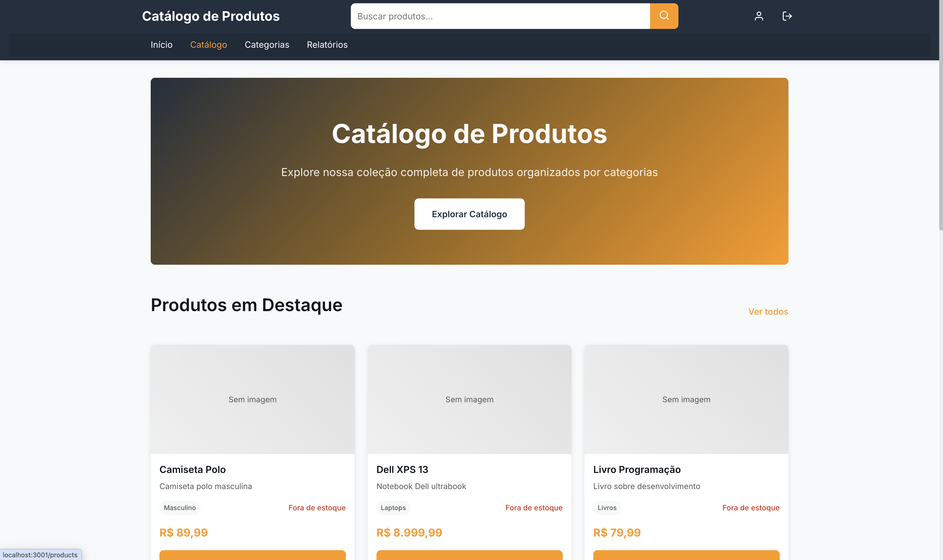Select the Masculino category badge

pyautogui.click(x=180, y=508)
